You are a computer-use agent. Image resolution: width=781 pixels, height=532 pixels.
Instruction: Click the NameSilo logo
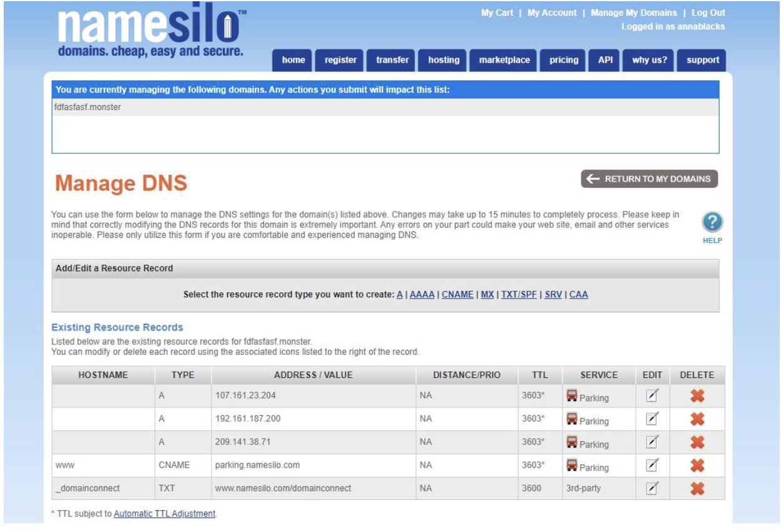(x=151, y=31)
